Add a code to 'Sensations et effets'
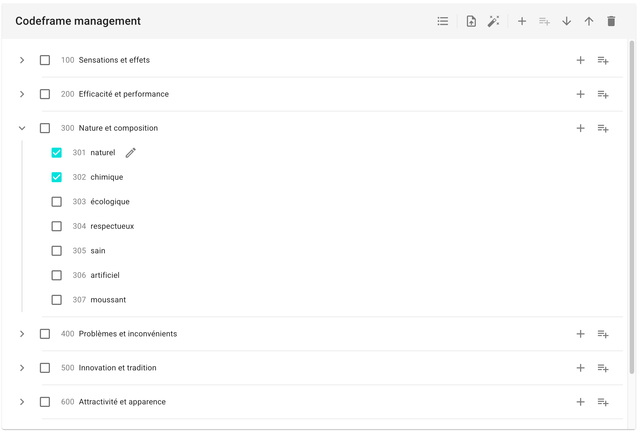This screenshot has height=433, width=640. point(580,60)
